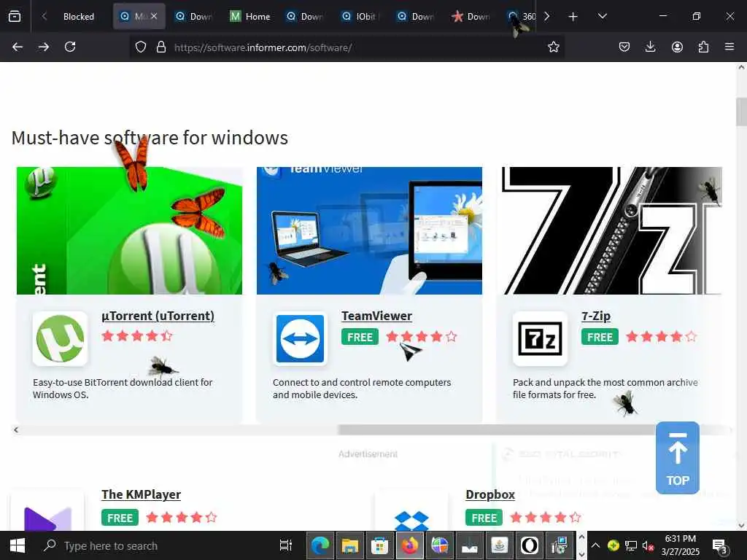Open the notification center icon

tap(719, 545)
